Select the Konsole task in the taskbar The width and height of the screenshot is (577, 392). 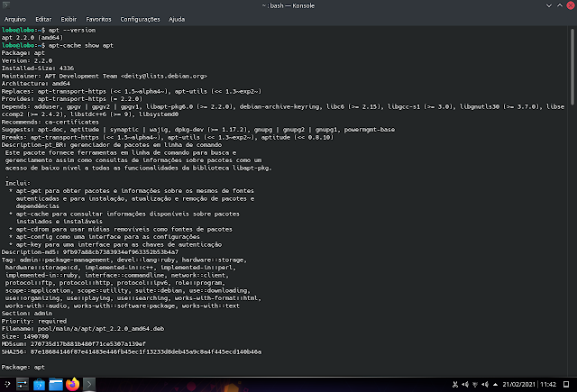pos(88,385)
